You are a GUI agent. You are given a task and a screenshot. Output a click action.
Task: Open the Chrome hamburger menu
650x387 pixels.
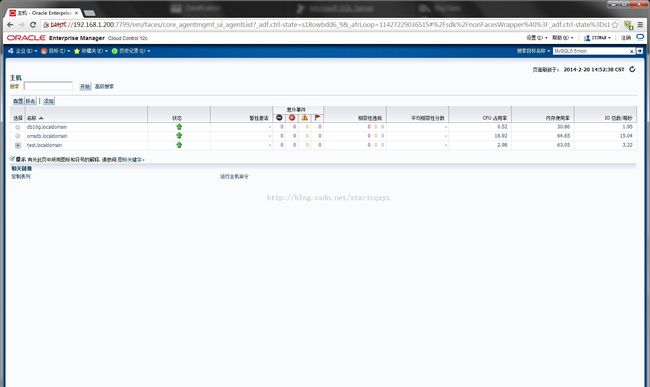[x=640, y=25]
